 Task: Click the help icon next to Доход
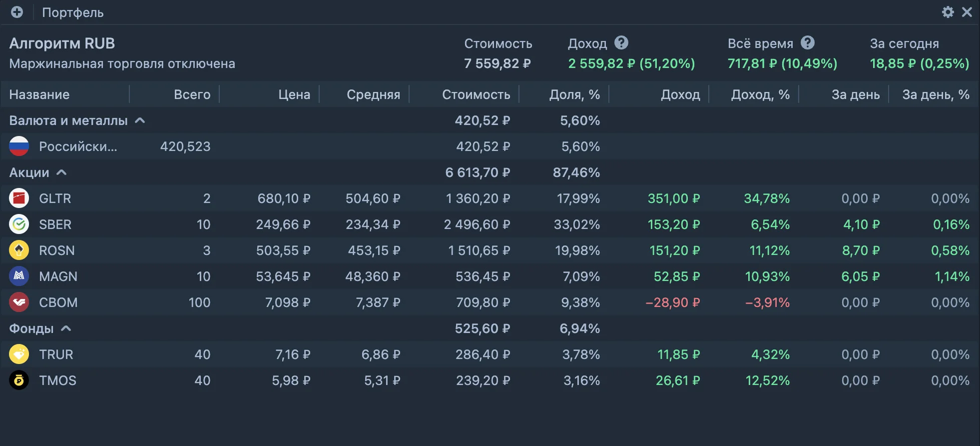[621, 42]
